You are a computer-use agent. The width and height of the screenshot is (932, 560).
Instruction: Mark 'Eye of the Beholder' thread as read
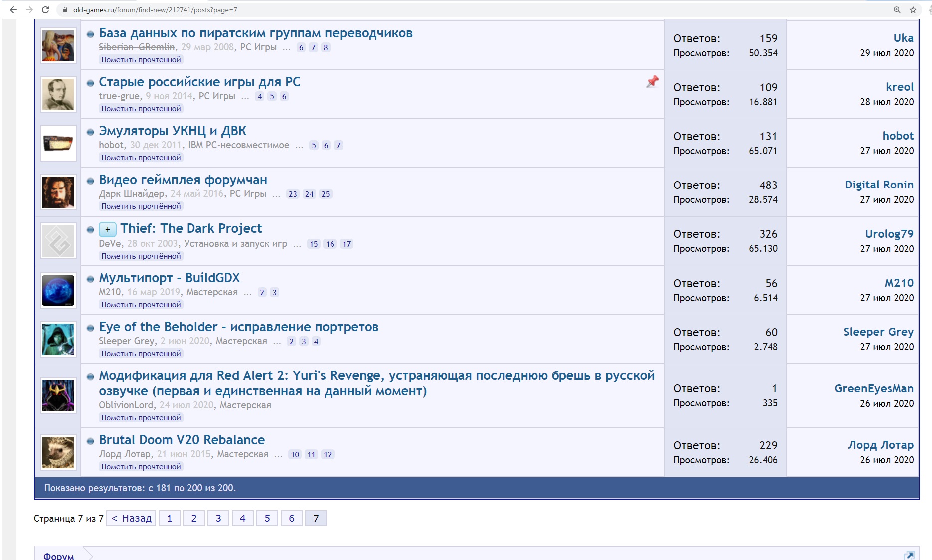pyautogui.click(x=141, y=354)
